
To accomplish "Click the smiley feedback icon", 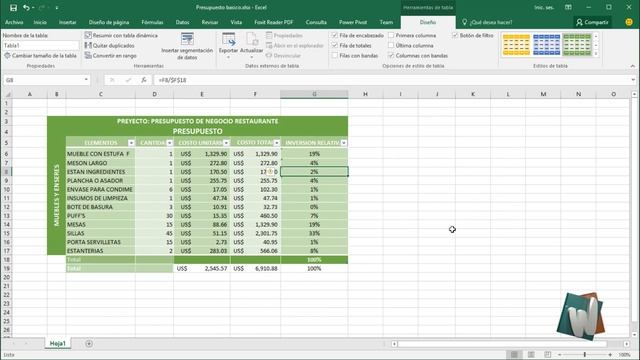I will (x=629, y=22).
